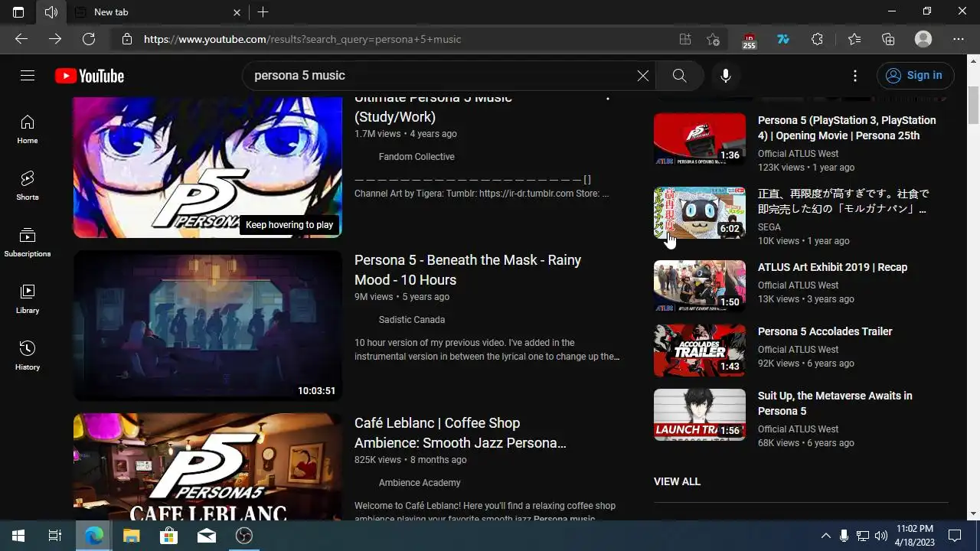Image resolution: width=980 pixels, height=551 pixels.
Task: Open the Beneath the Mask rainy thumbnail
Action: pyautogui.click(x=207, y=325)
